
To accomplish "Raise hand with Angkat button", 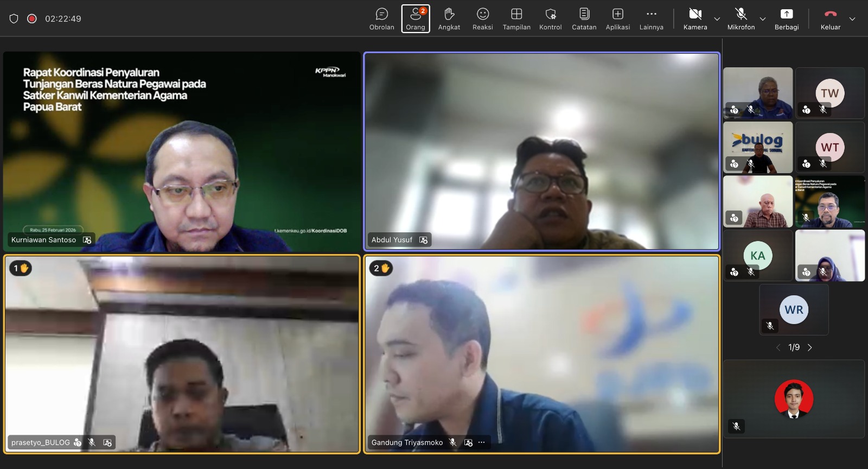I will (449, 18).
